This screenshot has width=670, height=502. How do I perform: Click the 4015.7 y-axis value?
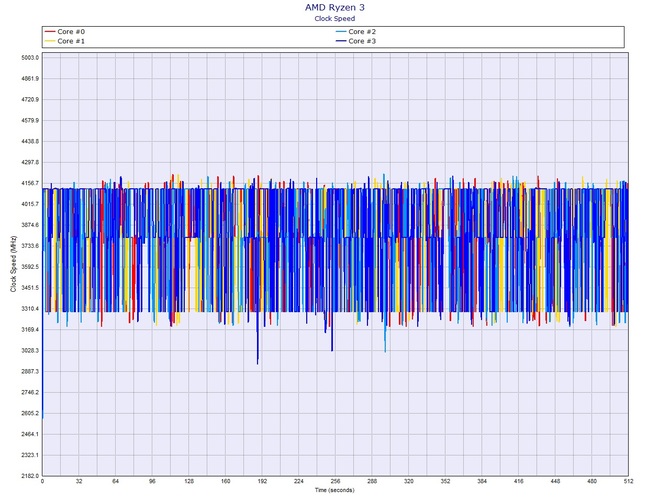(x=30, y=204)
